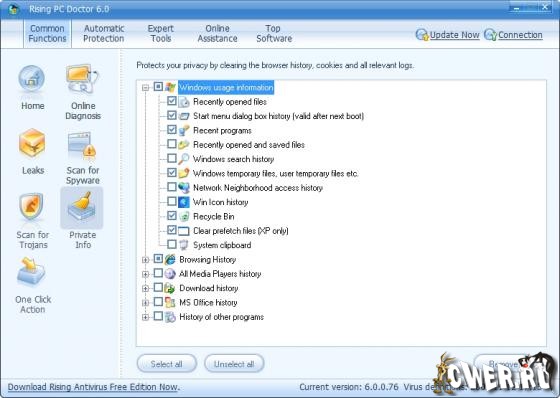
Task: Click the Update Now link
Action: pyautogui.click(x=454, y=35)
